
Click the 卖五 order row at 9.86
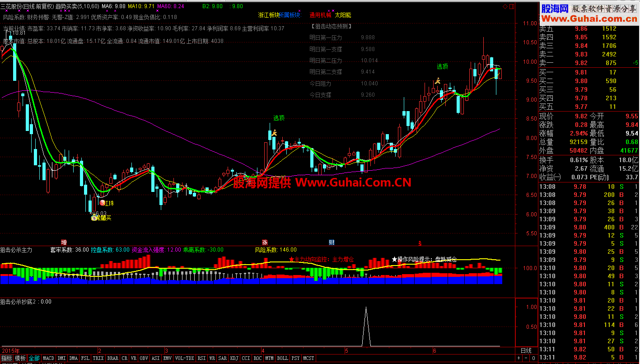pyautogui.click(x=589, y=28)
